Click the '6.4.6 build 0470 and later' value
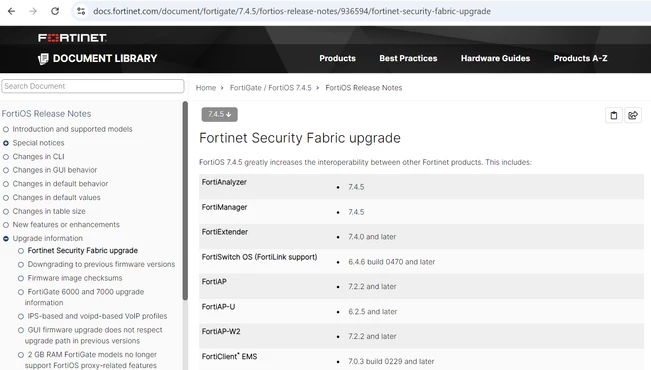Viewport: 651px width, 370px height. (x=392, y=262)
